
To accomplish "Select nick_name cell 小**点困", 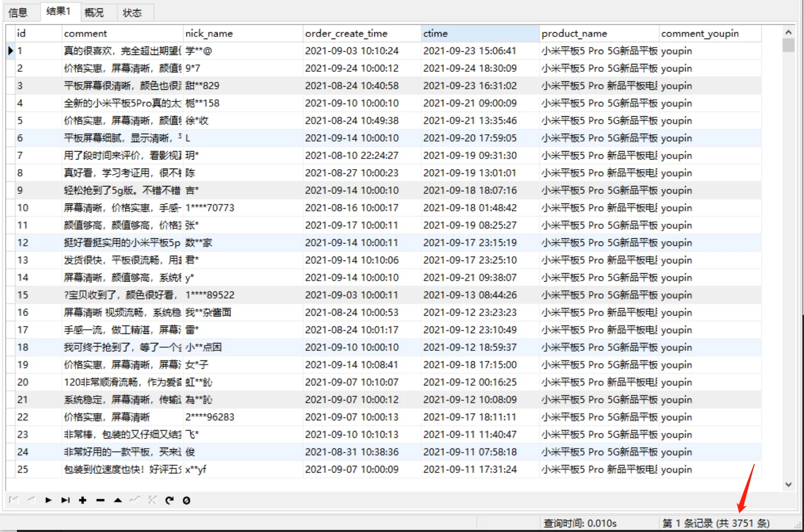I will tap(243, 347).
